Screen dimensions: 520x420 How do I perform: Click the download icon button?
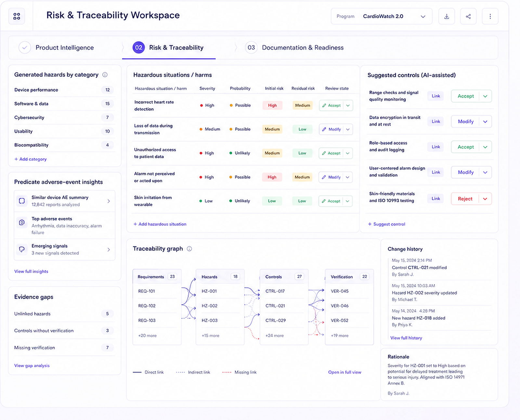tap(447, 16)
